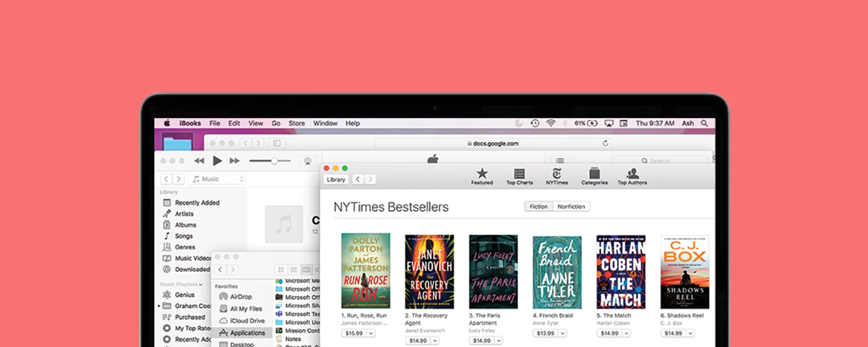
Task: Open the View menu
Action: pyautogui.click(x=255, y=123)
